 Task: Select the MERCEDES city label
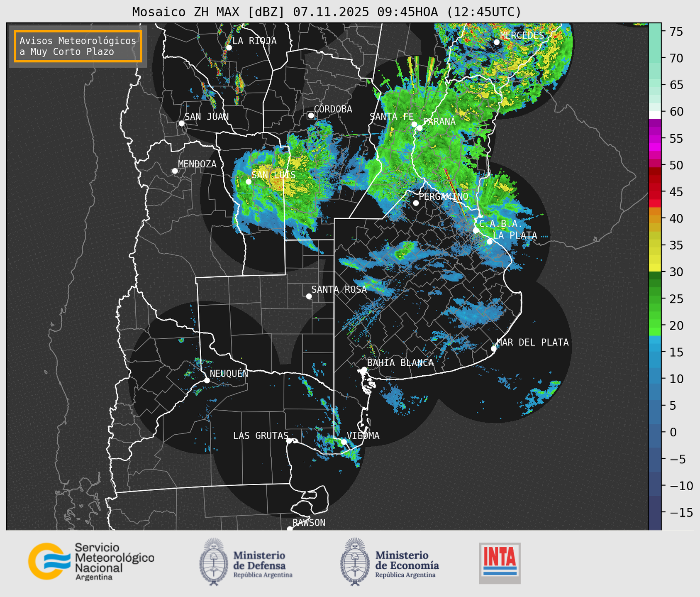(x=522, y=35)
